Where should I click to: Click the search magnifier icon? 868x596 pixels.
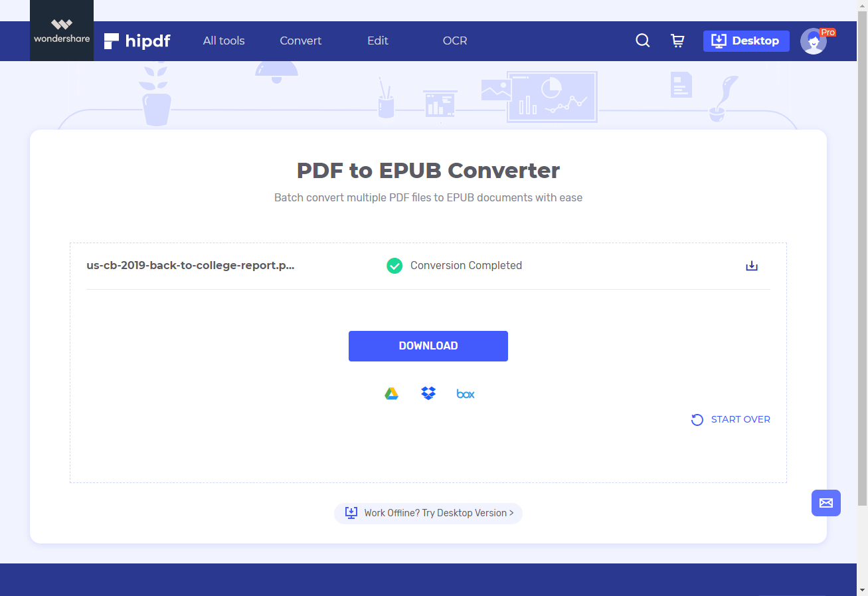(643, 41)
